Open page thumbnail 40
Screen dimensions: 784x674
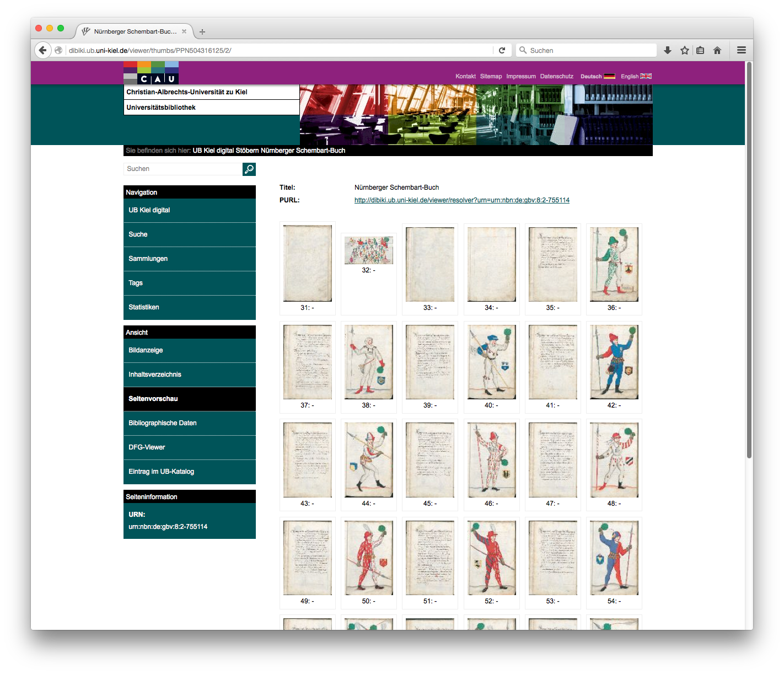(x=492, y=362)
